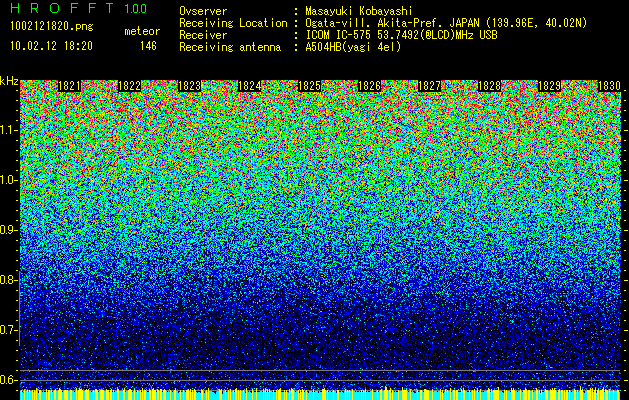This screenshot has height=400, width=629.
Task: Click antenna text A504HB(yagi 4el)
Action: (x=353, y=47)
